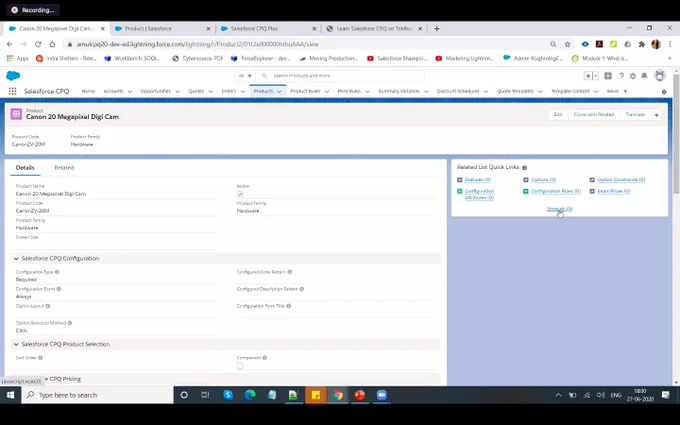Collapse the Salesforce CPQ Product Selection section

(16, 344)
